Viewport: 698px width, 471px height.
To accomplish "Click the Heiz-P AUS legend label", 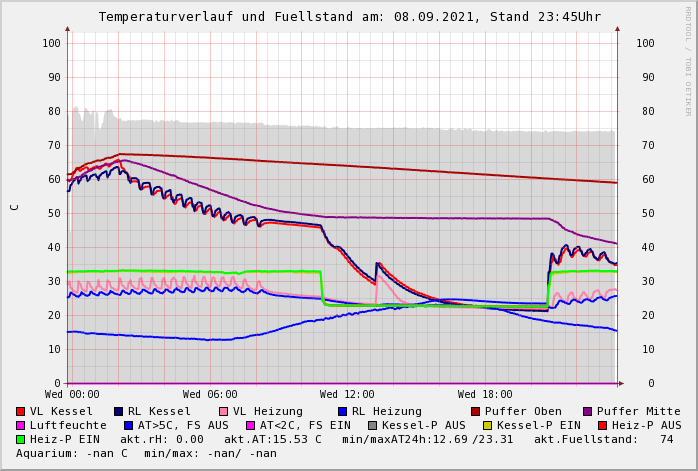I will pos(646,425).
